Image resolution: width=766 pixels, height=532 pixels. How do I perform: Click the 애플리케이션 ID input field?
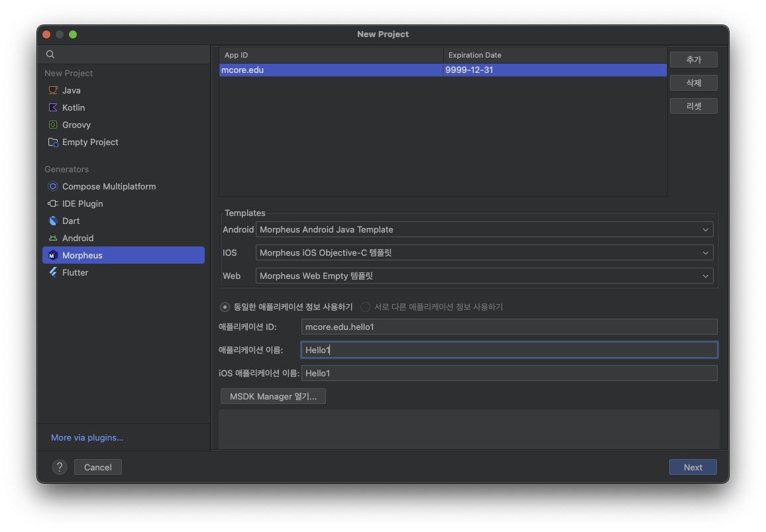coord(509,327)
